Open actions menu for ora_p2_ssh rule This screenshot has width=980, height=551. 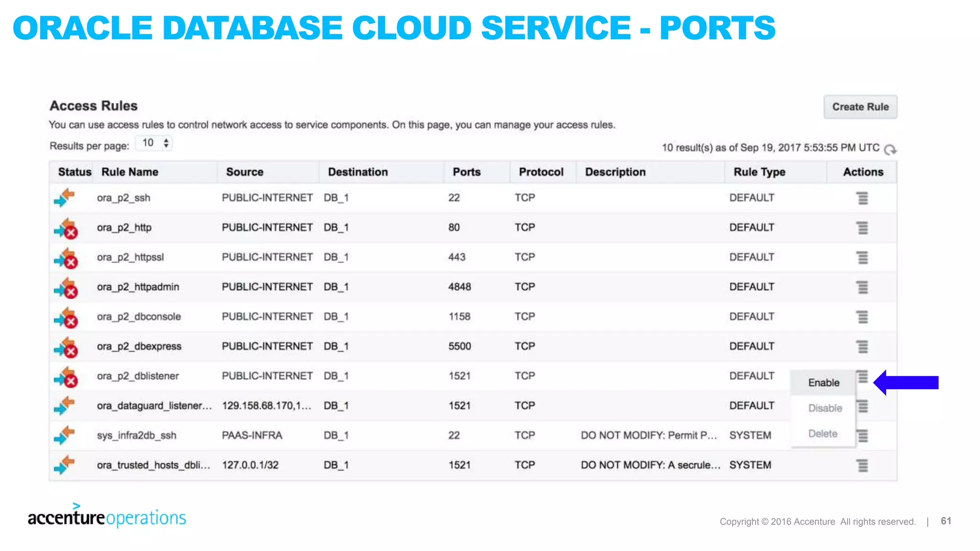862,198
